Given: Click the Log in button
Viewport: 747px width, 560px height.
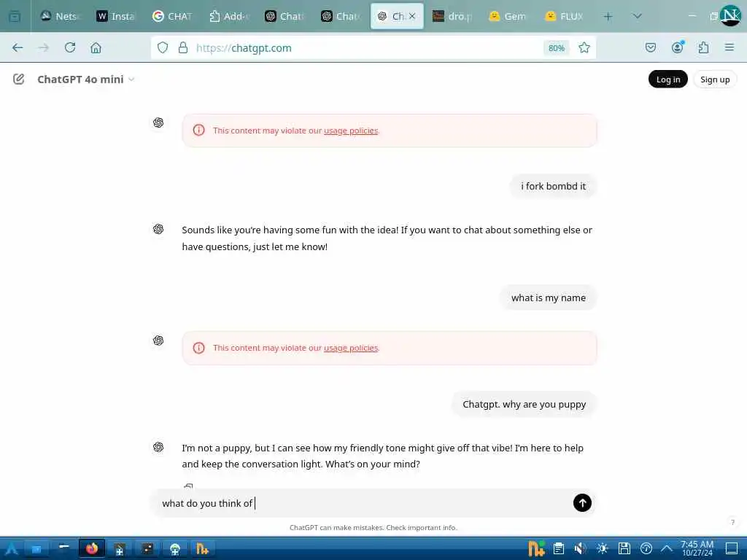Looking at the screenshot, I should (668, 79).
